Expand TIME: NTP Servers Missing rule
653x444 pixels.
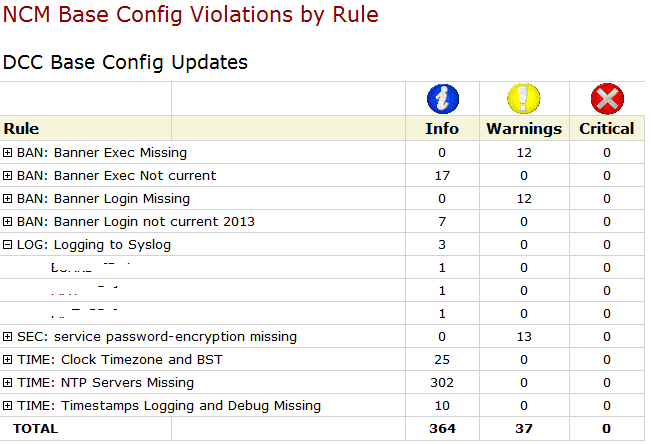point(7,382)
